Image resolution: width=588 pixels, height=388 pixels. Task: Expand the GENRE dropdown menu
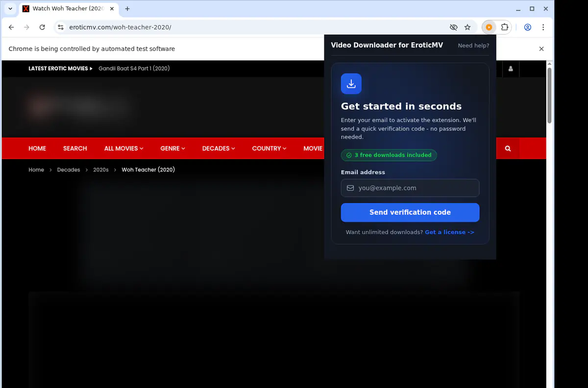click(x=172, y=148)
